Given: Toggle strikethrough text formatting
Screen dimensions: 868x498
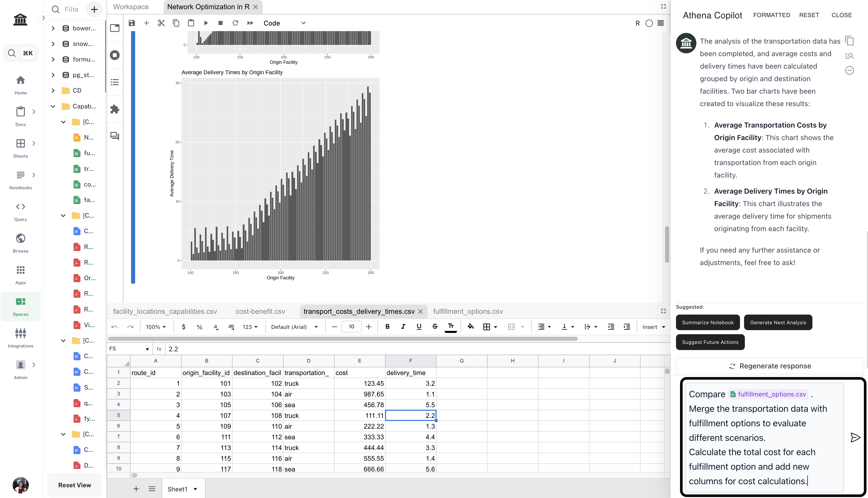Looking at the screenshot, I should [x=435, y=327].
